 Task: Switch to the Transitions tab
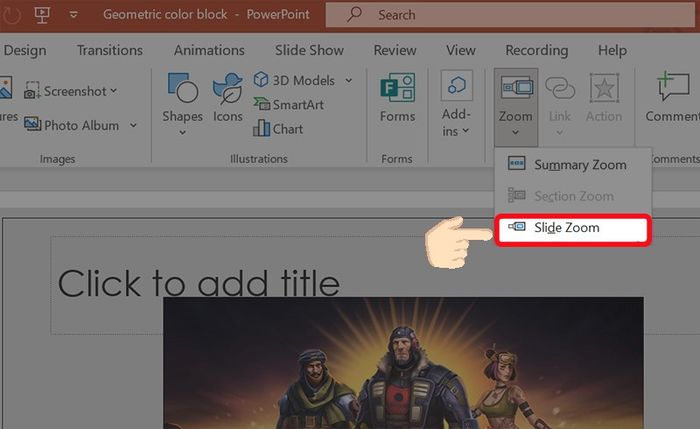(x=110, y=50)
